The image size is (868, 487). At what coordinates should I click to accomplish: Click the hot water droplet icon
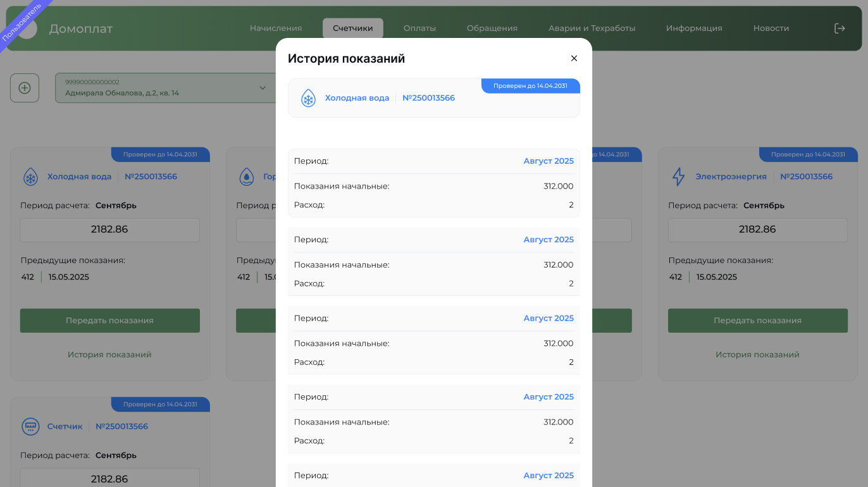246,177
